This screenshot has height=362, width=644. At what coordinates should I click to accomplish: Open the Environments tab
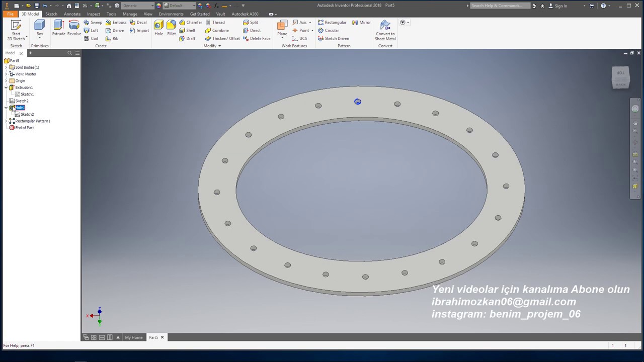click(x=171, y=14)
